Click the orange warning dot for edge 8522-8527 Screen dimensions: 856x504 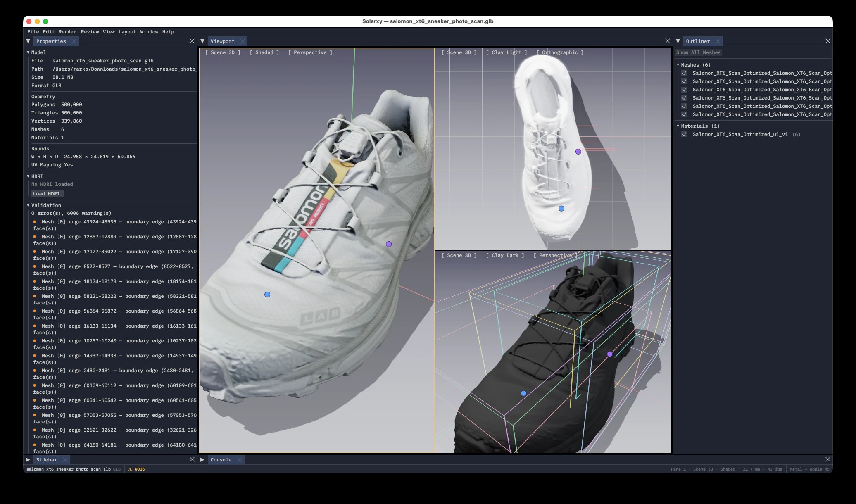tap(35, 266)
